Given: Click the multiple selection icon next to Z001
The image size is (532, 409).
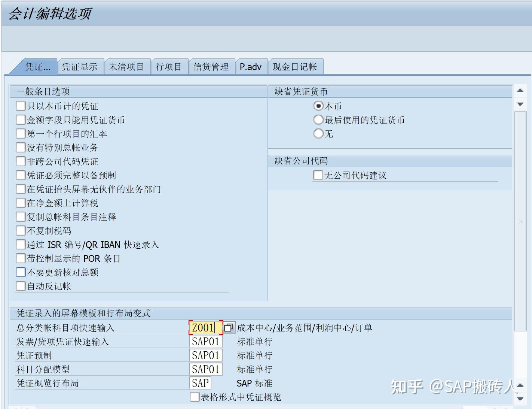Looking at the screenshot, I should coord(229,327).
